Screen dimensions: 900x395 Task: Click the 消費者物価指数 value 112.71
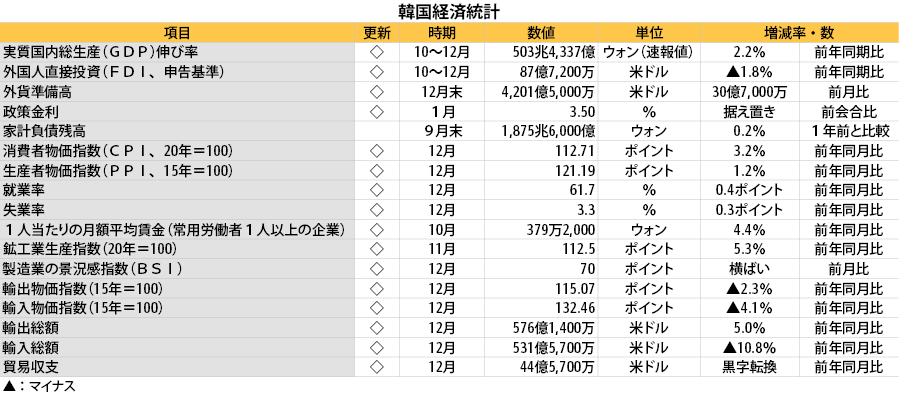click(575, 151)
